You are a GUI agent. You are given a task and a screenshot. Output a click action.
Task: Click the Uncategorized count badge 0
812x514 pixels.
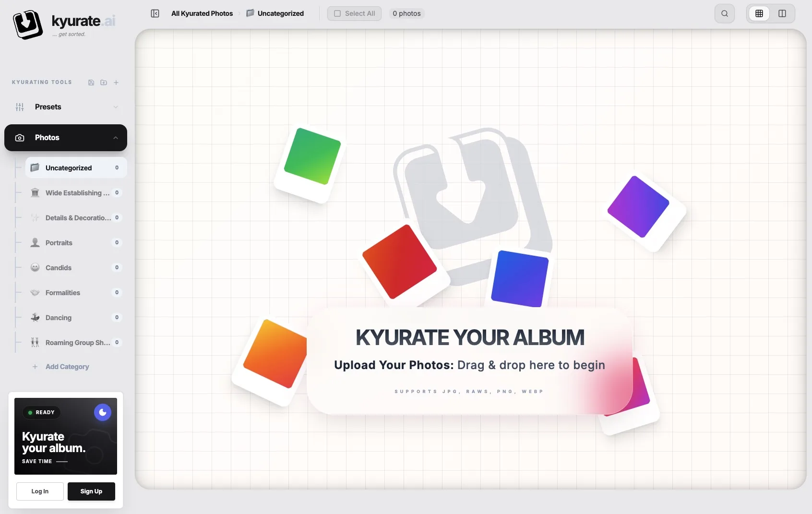point(117,167)
